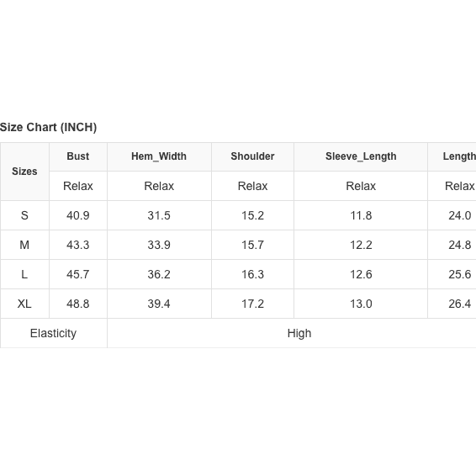Click length value 24.0 for size S
This screenshot has width=476, height=476.
[460, 215]
